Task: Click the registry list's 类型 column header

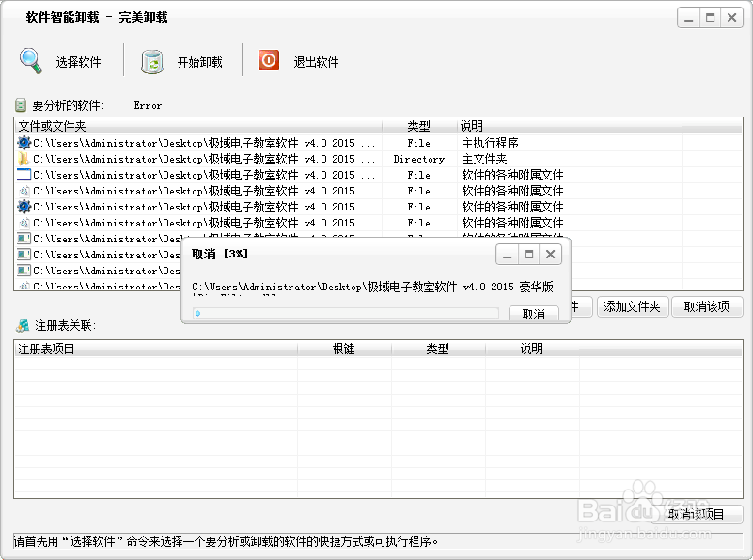Action: [438, 349]
